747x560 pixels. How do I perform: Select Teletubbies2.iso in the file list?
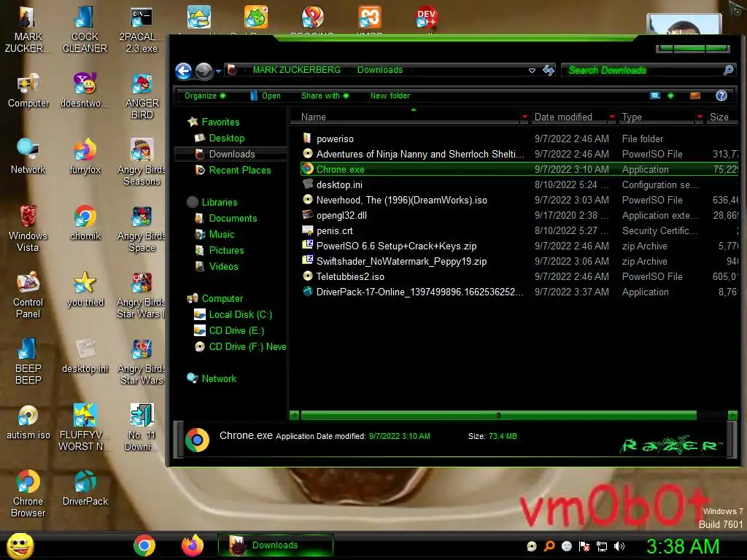(350, 276)
